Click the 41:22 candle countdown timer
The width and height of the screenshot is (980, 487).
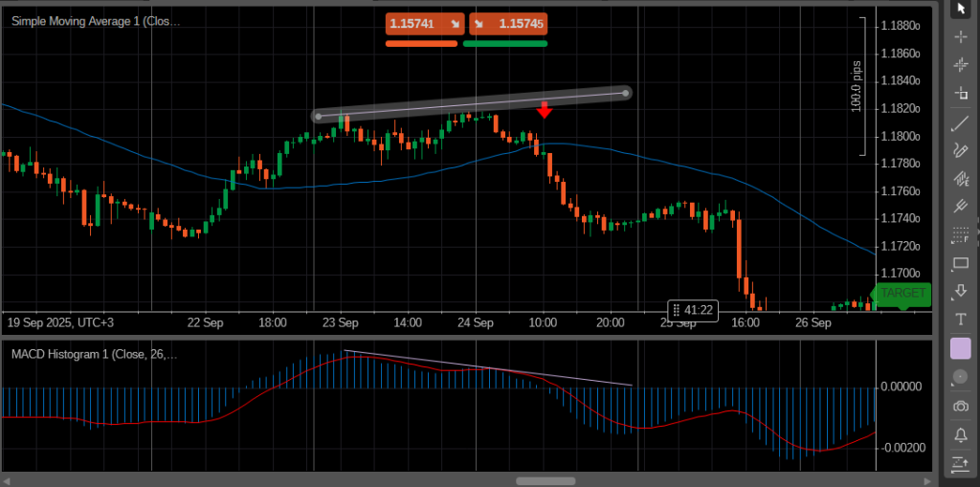tap(693, 310)
